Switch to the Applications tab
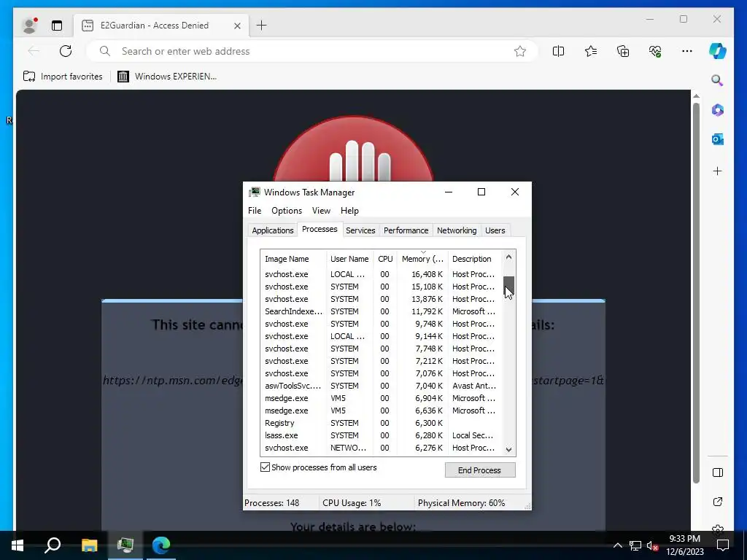 tap(273, 230)
